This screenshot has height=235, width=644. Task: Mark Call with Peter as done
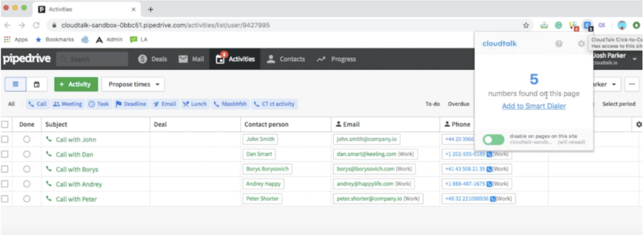pyautogui.click(x=26, y=199)
